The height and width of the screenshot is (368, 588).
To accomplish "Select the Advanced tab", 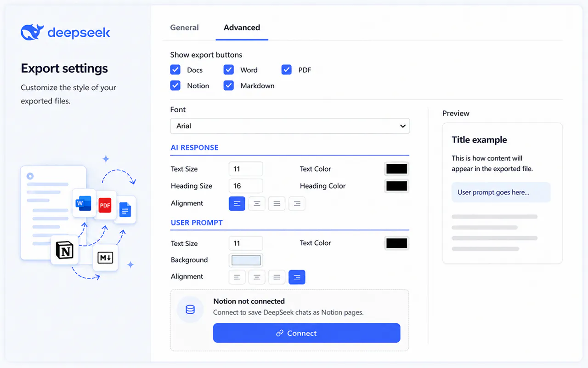I will tap(242, 28).
